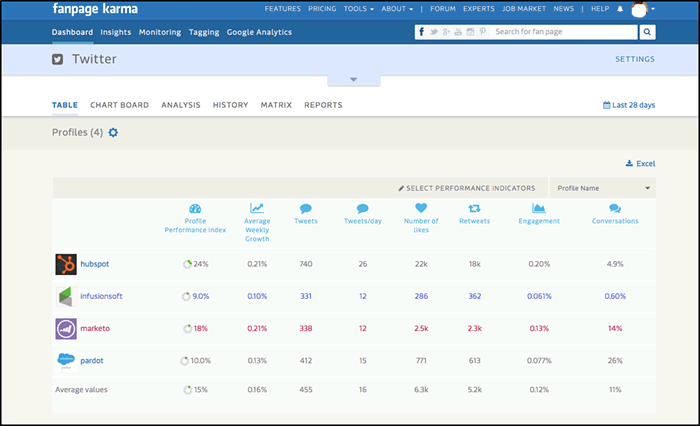Click the Twitter square icon beside the title
This screenshot has width=700, height=426.
[58, 59]
